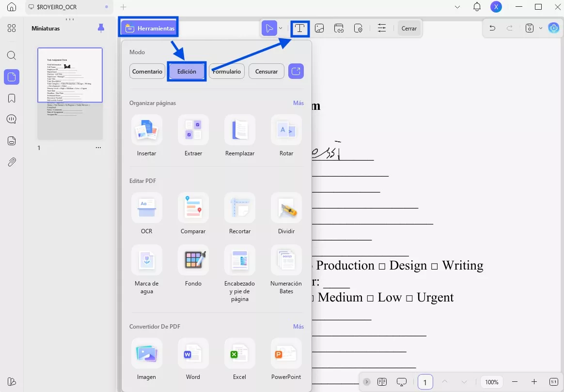
Task: Convert PDF to PowerPoint
Action: coord(286,360)
